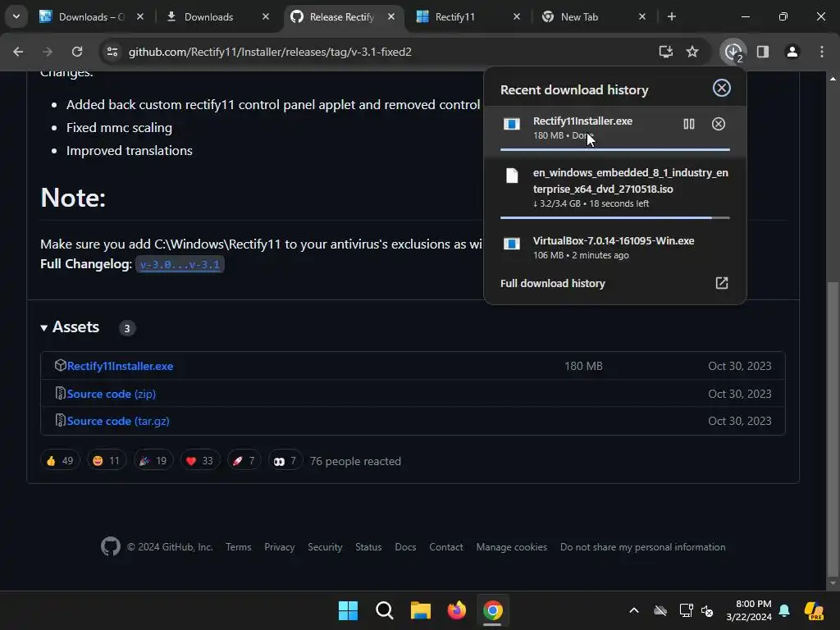View site information icon in address bar
Image resolution: width=840 pixels, height=630 pixels.
pos(112,52)
